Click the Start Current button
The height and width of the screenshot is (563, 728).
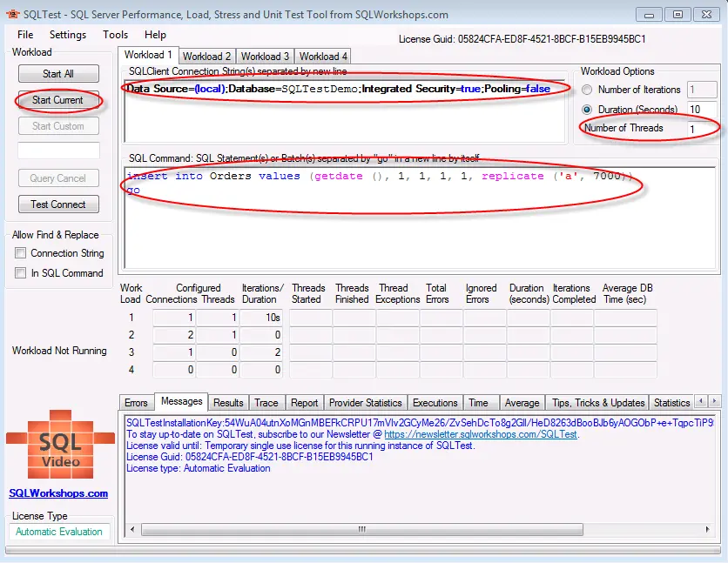[x=58, y=100]
